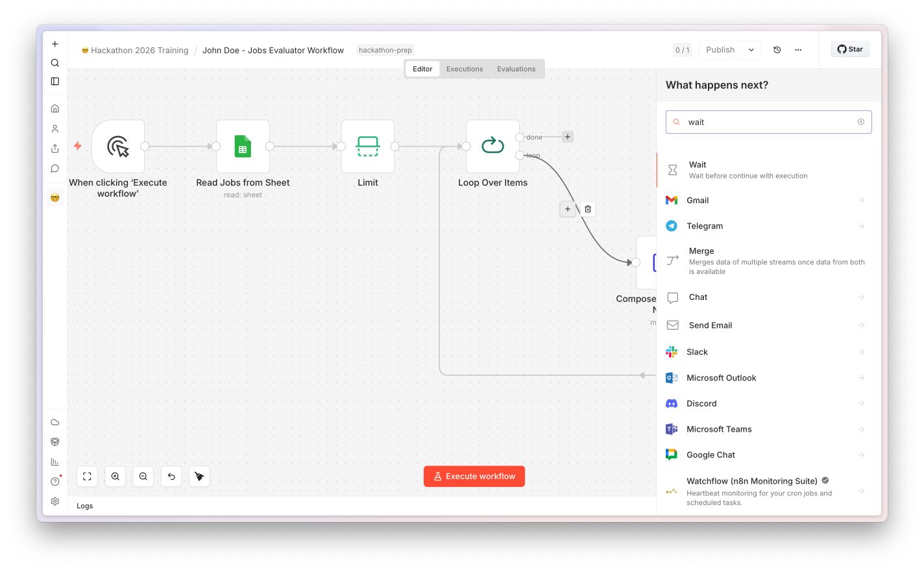Open workflow history clock icon
The width and height of the screenshot is (924, 570).
(x=777, y=50)
